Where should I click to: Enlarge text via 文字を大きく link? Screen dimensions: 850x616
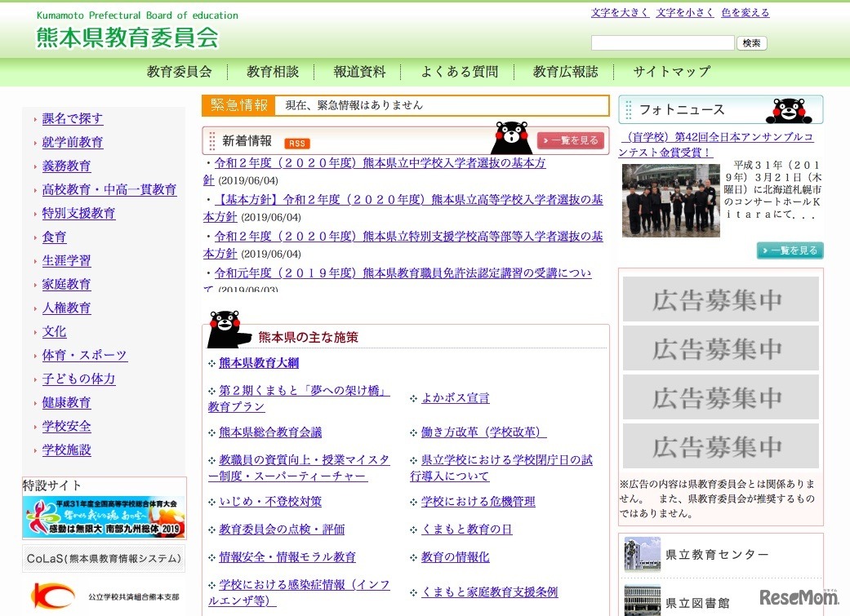click(620, 11)
